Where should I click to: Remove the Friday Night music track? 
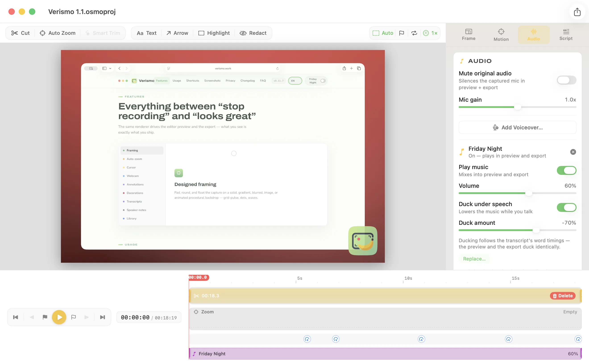coord(573,152)
